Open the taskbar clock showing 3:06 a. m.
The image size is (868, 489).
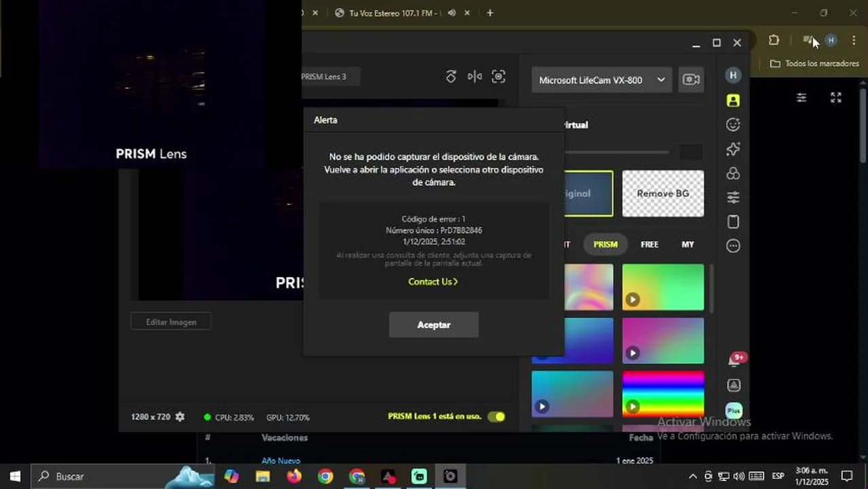pyautogui.click(x=811, y=476)
